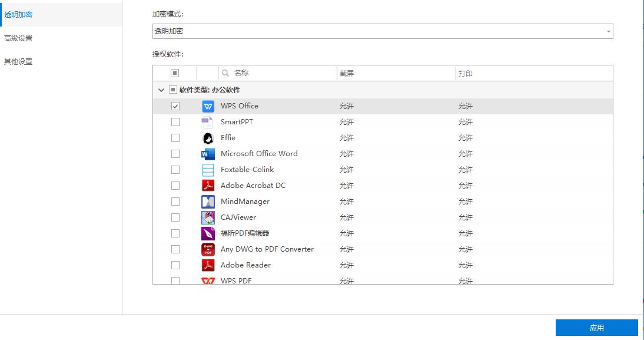
Task: Click the MindManager app icon
Action: (x=208, y=202)
